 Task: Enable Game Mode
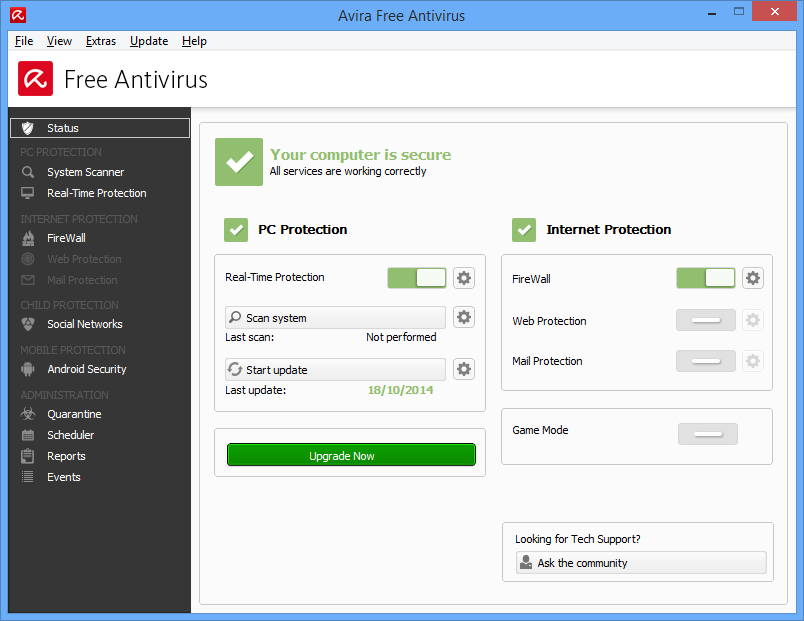708,434
